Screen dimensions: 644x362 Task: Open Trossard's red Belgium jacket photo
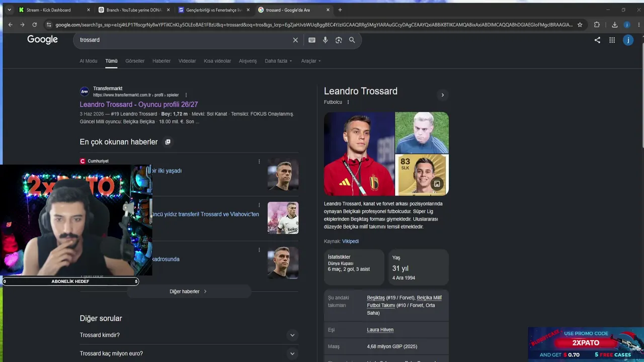(x=359, y=154)
